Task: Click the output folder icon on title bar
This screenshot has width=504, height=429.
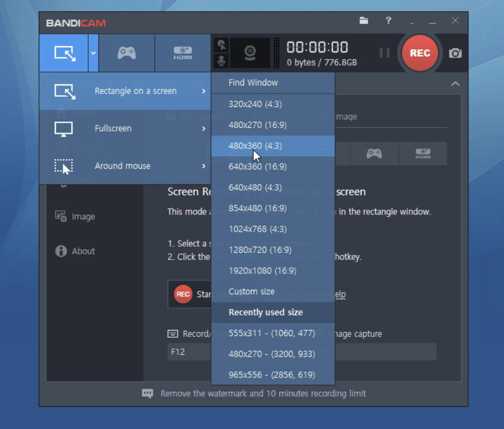Action: click(364, 20)
